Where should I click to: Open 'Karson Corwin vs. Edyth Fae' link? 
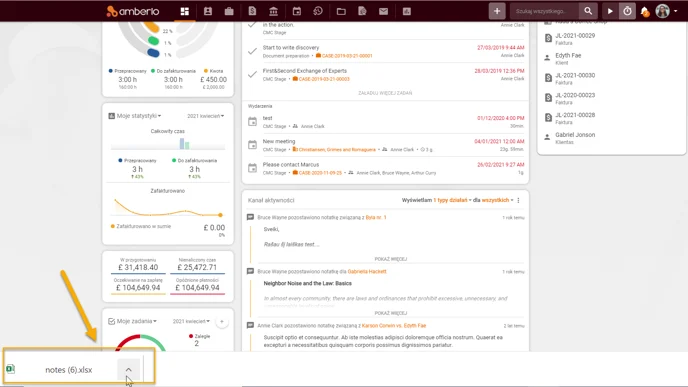tap(394, 326)
